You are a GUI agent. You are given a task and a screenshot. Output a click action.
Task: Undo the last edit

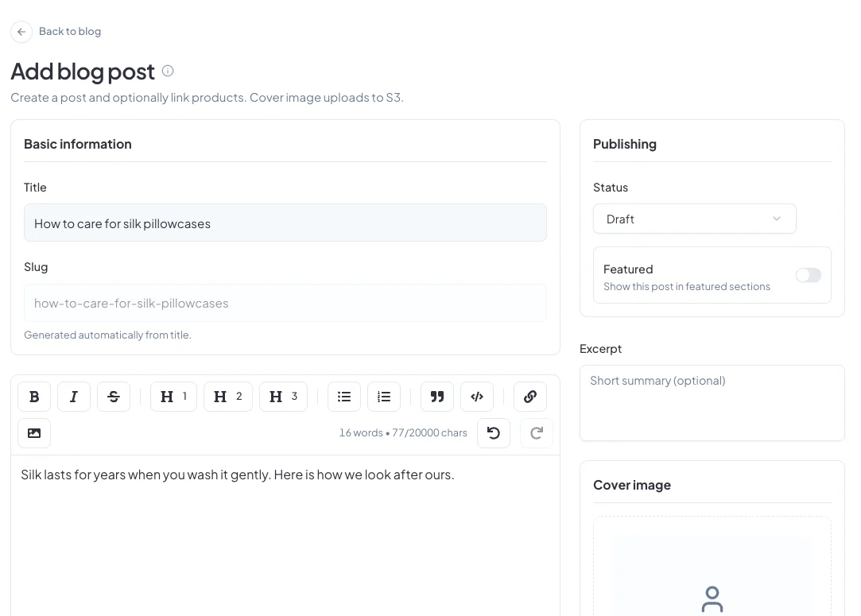(494, 433)
